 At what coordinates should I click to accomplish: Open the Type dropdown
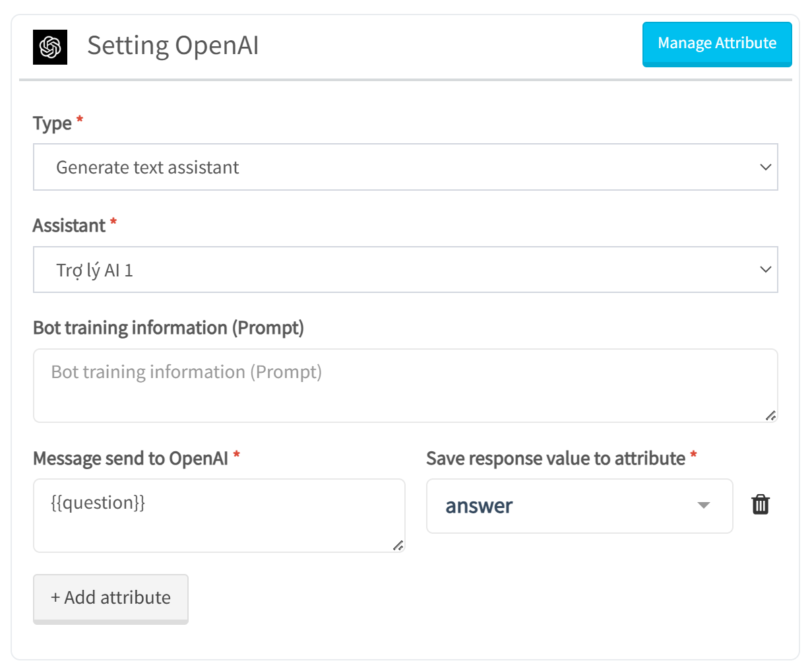(x=406, y=167)
